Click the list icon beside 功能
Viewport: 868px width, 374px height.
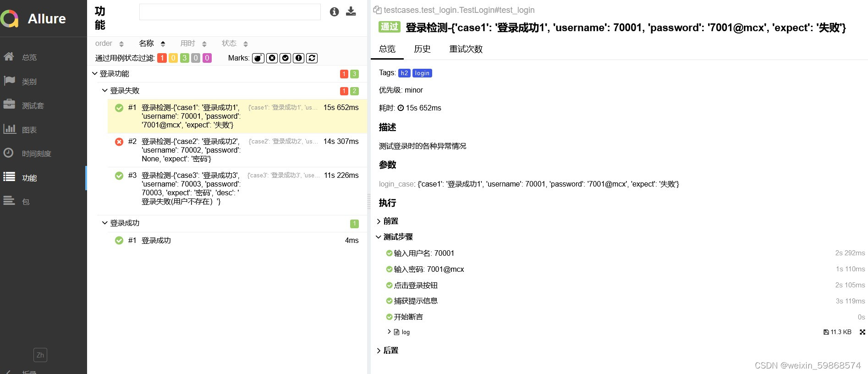9,177
